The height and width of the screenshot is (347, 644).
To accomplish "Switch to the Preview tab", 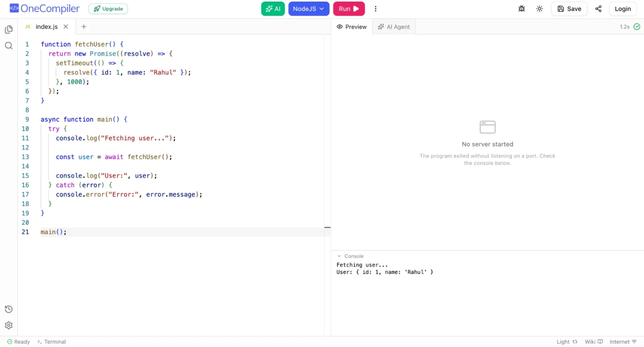I will point(352,27).
